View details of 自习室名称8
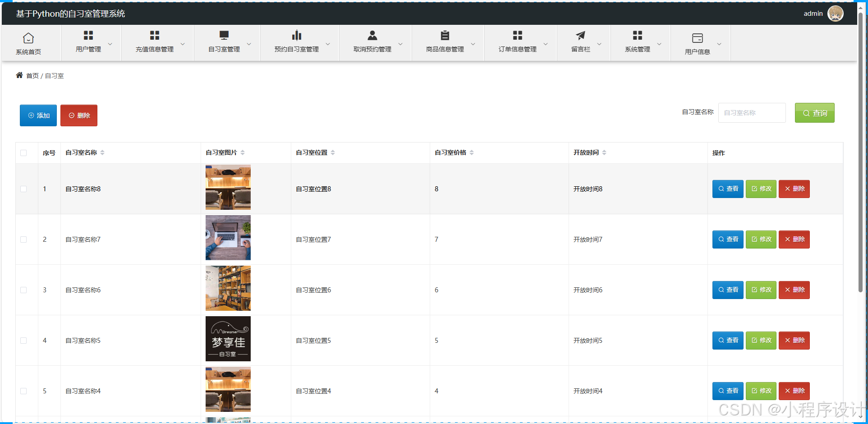Screen dimensions: 868x424 [x=728, y=189]
